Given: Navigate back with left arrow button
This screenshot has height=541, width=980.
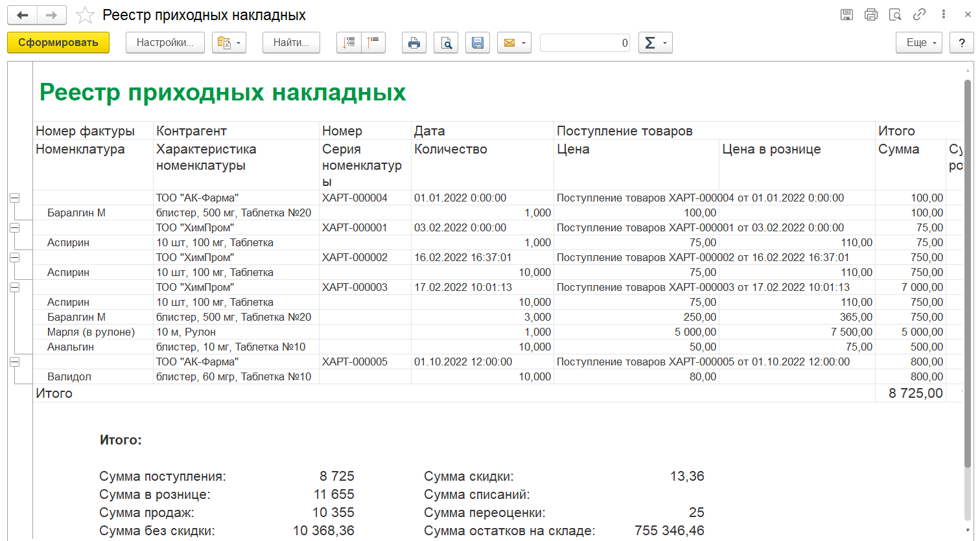Looking at the screenshot, I should click(x=23, y=15).
